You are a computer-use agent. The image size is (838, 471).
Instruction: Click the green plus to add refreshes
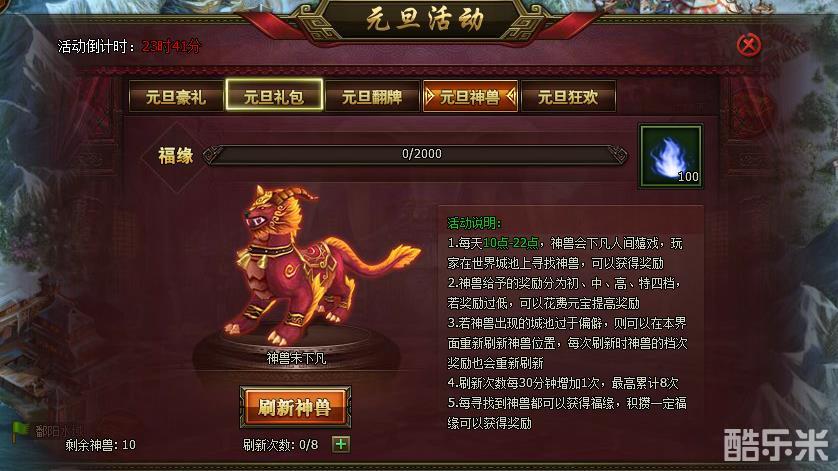point(341,444)
